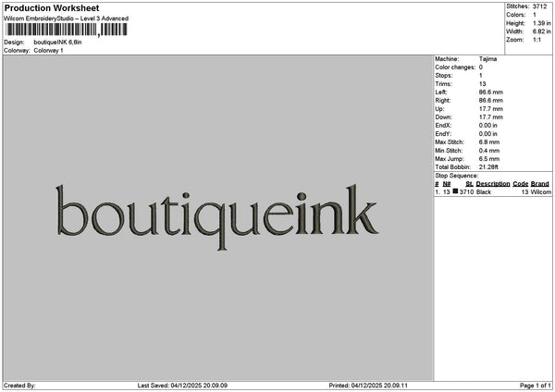555x392 pixels.
Task: Click the Left value 86.6 mm
Action: coord(490,92)
